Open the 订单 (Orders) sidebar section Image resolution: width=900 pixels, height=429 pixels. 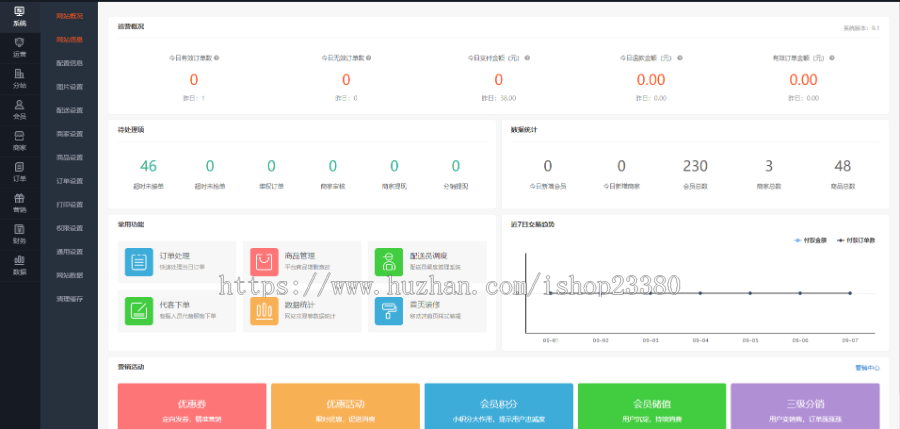tap(20, 172)
